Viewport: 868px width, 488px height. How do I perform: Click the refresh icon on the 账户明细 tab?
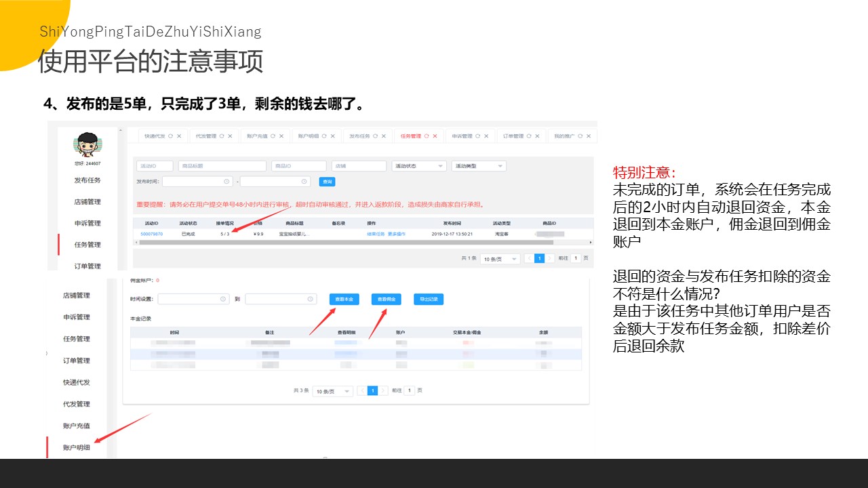324,136
